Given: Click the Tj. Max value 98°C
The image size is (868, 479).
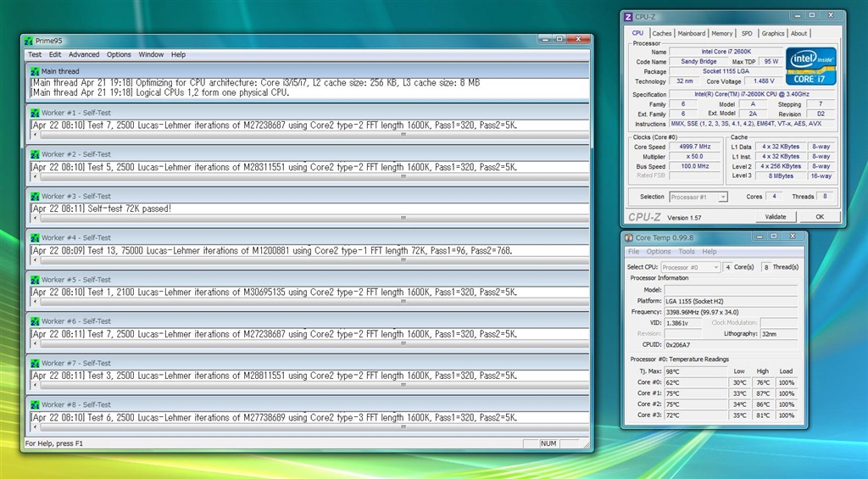Looking at the screenshot, I should pyautogui.click(x=695, y=371).
